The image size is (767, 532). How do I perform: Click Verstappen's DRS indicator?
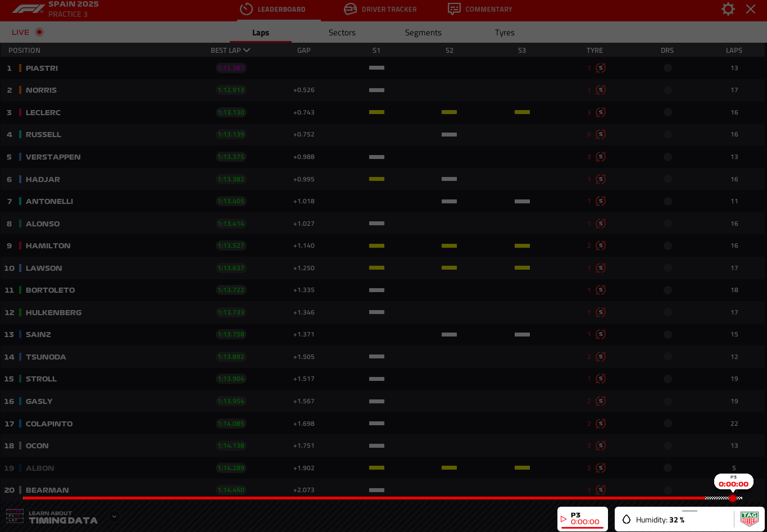point(668,157)
